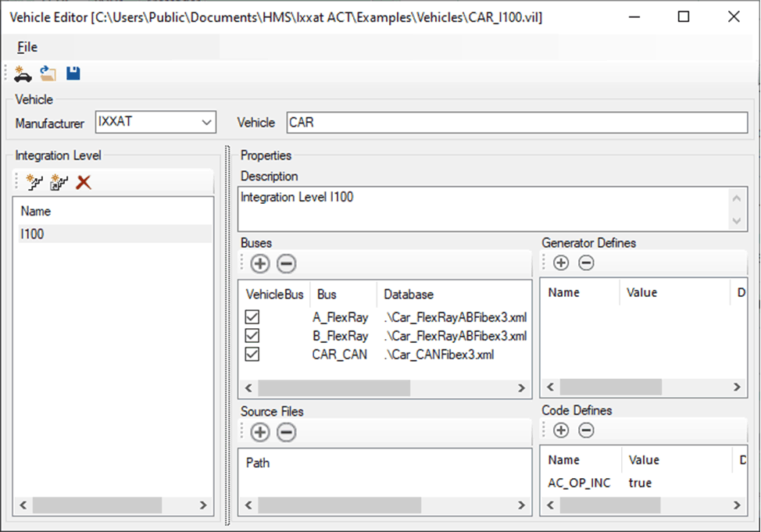Click the Code Defines horizontal scrollbar thumb
The height and width of the screenshot is (532, 761).
coord(610,505)
